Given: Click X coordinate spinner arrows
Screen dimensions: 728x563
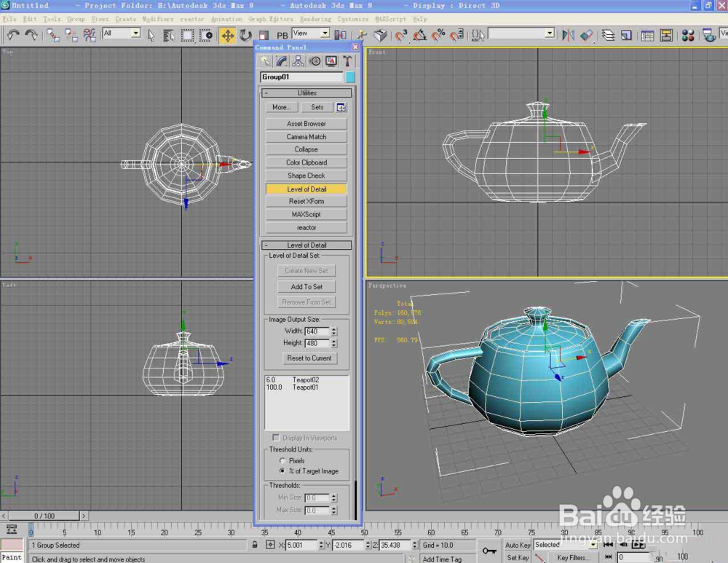Looking at the screenshot, I should click(321, 545).
